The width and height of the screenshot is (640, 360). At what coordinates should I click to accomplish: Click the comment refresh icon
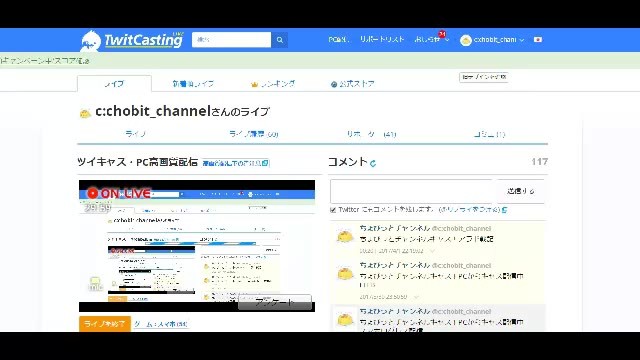[373, 163]
